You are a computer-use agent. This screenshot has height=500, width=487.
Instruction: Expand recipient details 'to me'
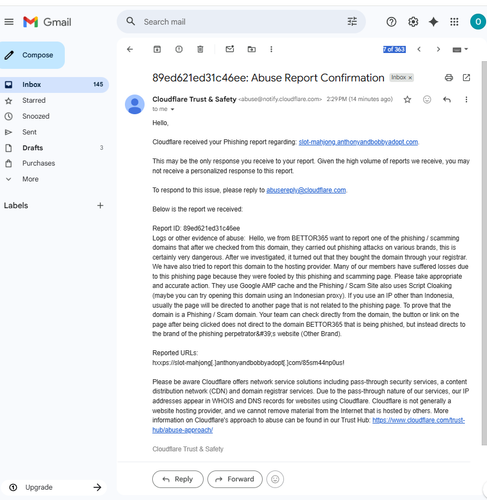[172, 109]
